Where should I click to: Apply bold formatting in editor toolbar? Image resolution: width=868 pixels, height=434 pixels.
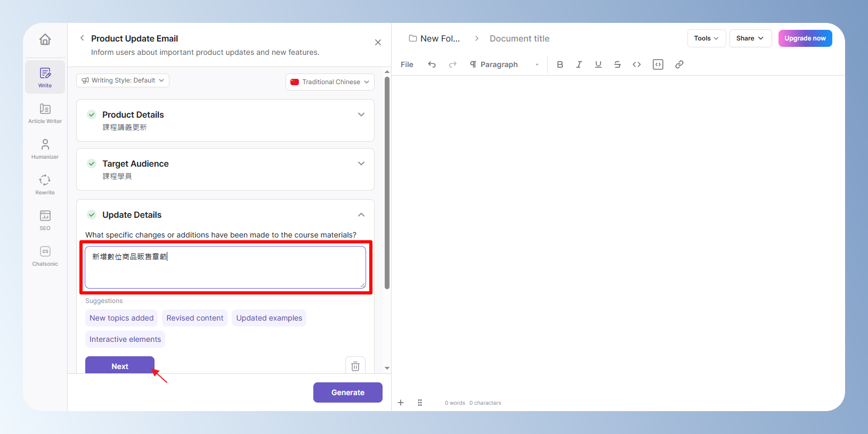coord(560,64)
